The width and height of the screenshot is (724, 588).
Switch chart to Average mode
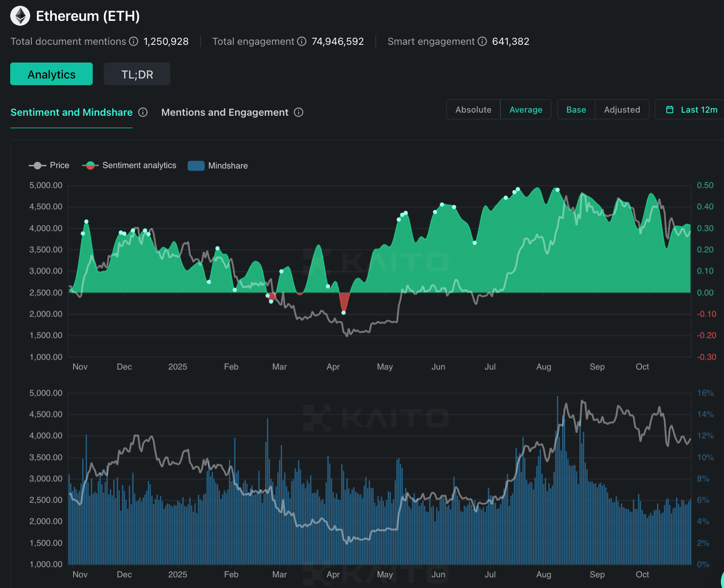tap(526, 110)
